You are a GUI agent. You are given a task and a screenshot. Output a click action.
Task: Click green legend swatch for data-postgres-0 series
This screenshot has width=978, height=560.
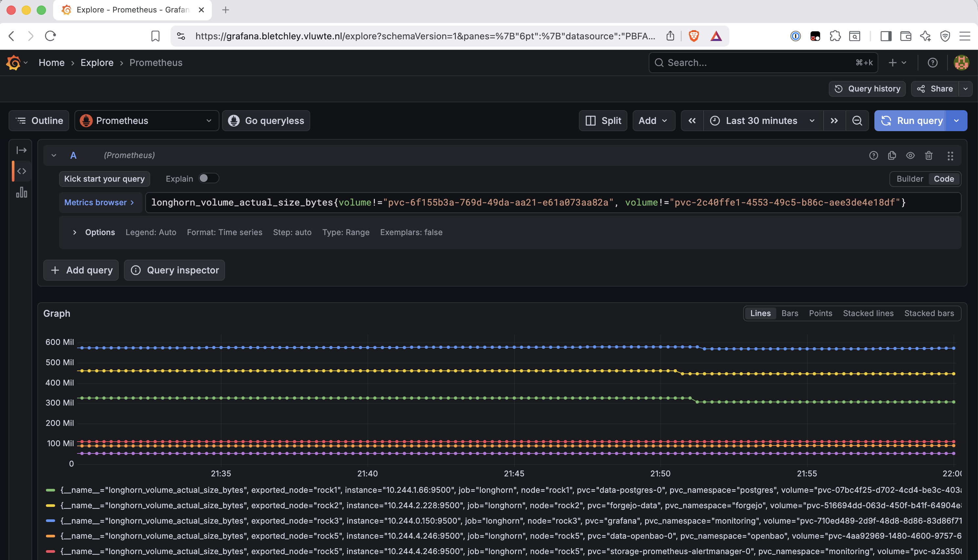[51, 490]
